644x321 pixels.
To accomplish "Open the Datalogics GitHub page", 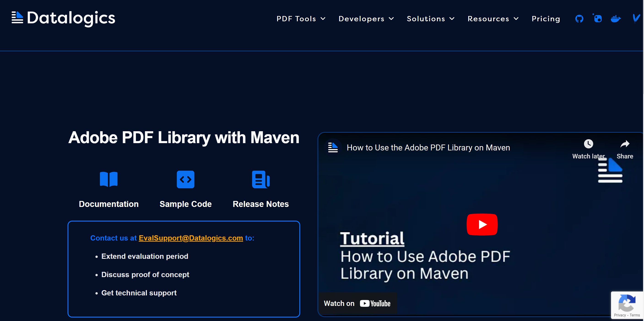I will pyautogui.click(x=579, y=18).
